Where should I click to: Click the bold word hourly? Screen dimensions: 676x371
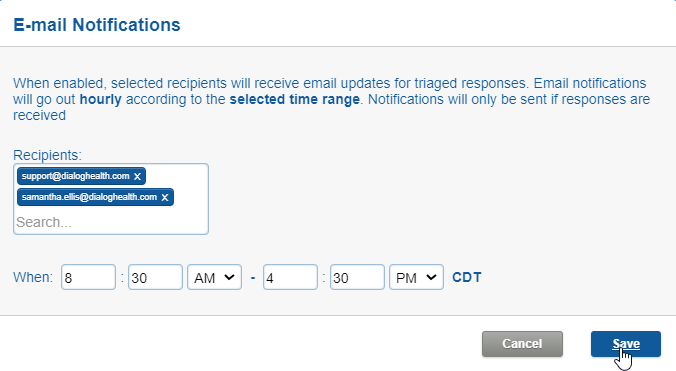(100, 100)
